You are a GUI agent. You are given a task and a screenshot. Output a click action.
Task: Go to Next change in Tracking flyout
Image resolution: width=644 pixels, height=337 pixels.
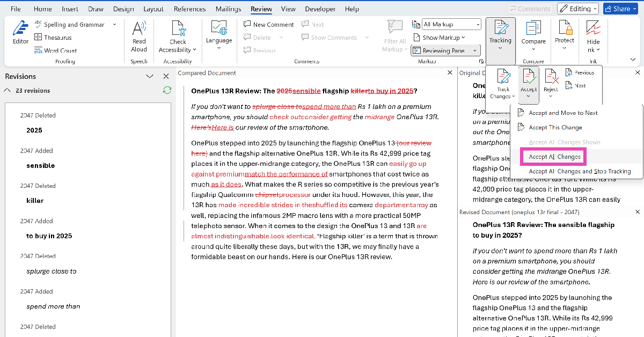tap(575, 85)
